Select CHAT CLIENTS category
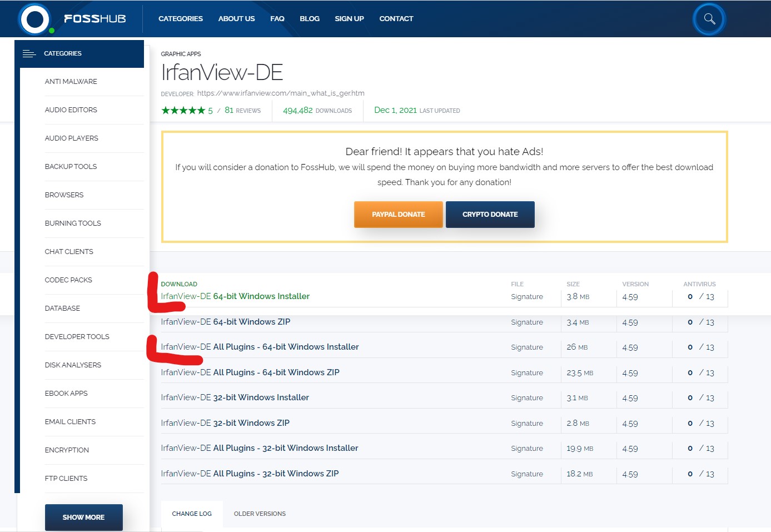The image size is (771, 532). point(69,252)
